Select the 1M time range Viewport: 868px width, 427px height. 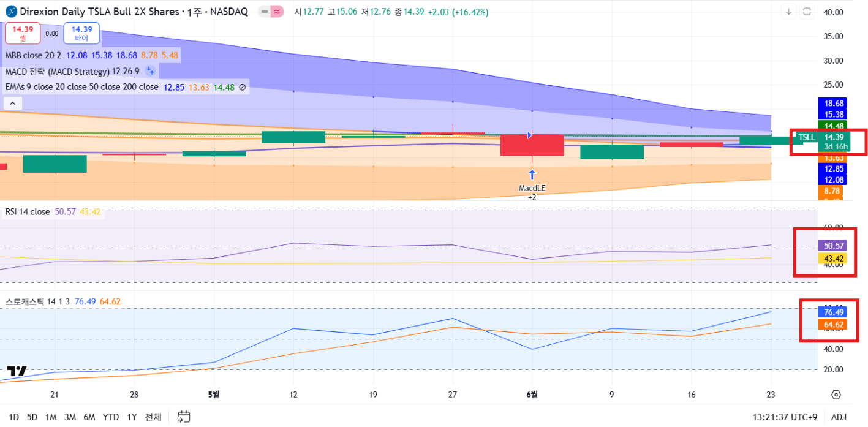click(51, 417)
